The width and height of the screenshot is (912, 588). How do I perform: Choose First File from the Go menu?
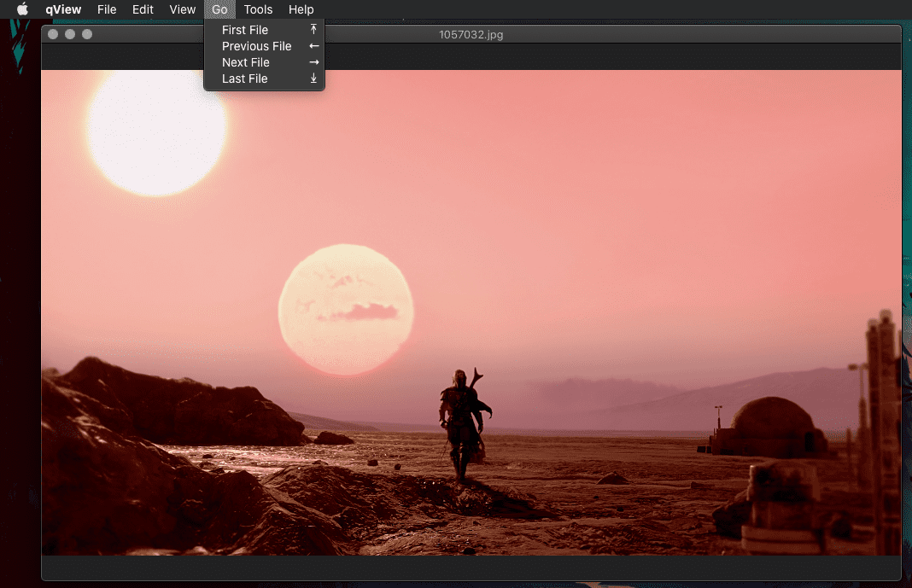(x=264, y=30)
